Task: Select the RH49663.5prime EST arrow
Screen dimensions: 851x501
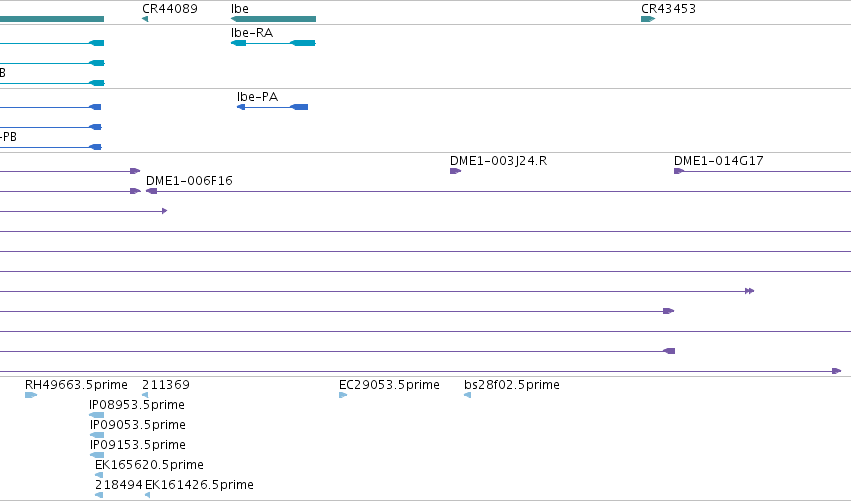Action: tap(31, 395)
